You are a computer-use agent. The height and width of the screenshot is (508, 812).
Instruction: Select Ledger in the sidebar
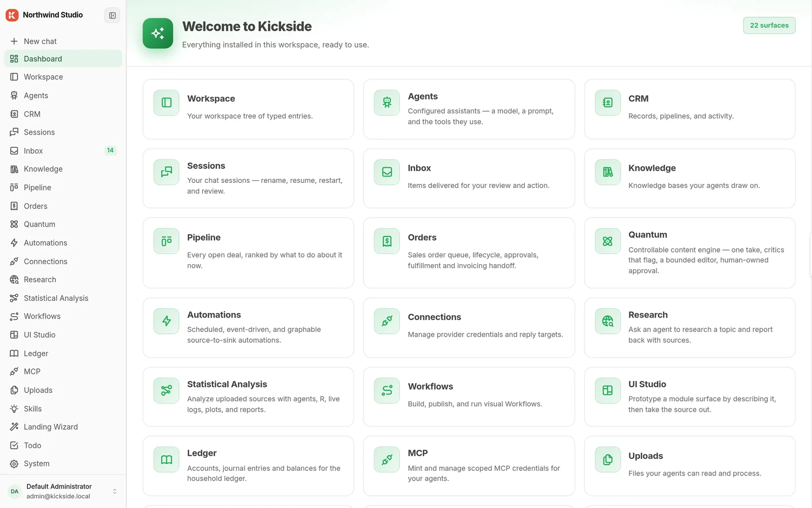[x=63, y=354]
